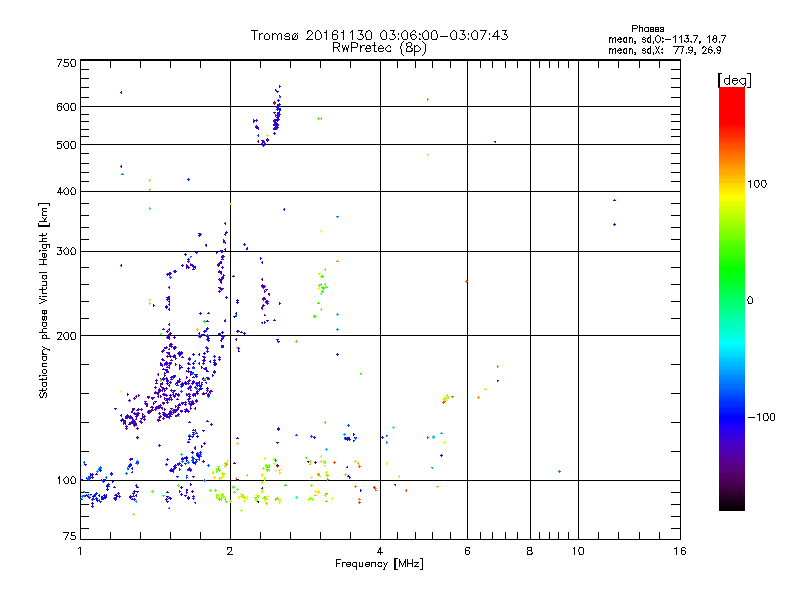Click the '300' height axis tick label

coord(66,251)
